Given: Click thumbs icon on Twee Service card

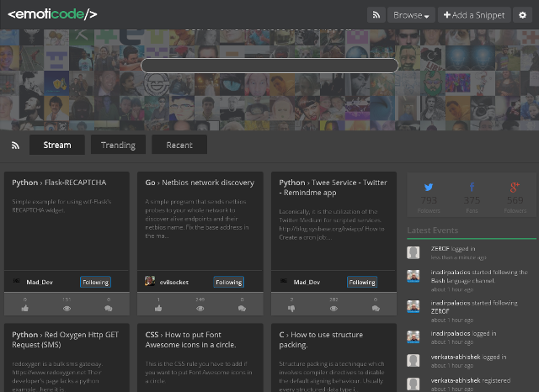Looking at the screenshot, I should pos(291,309).
